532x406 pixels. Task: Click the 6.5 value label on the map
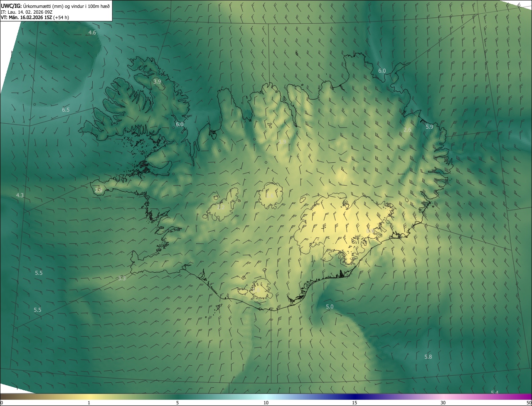(x=66, y=110)
